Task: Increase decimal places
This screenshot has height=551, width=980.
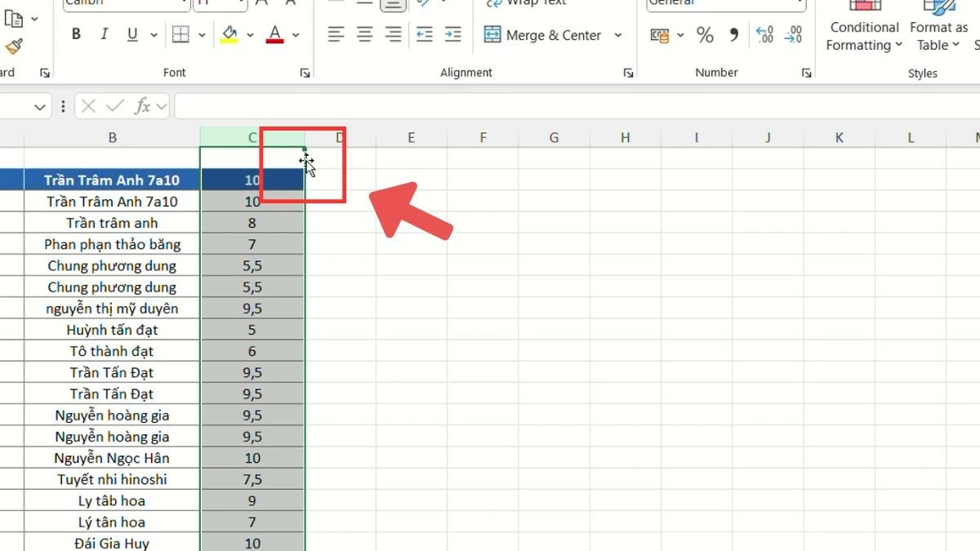Action: click(x=765, y=34)
